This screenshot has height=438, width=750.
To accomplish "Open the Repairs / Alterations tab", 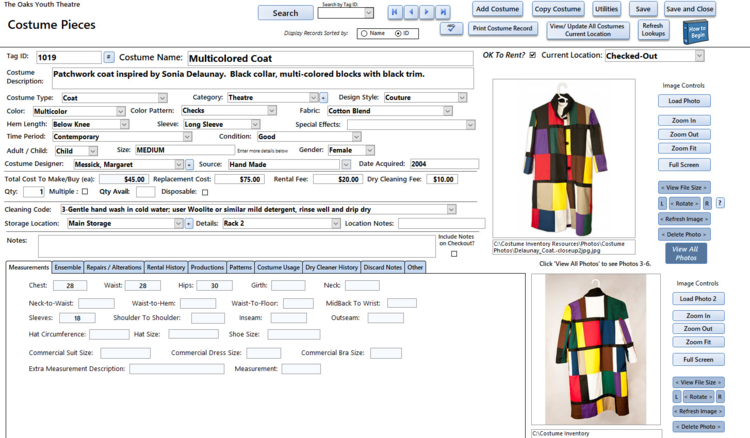I will point(114,267).
